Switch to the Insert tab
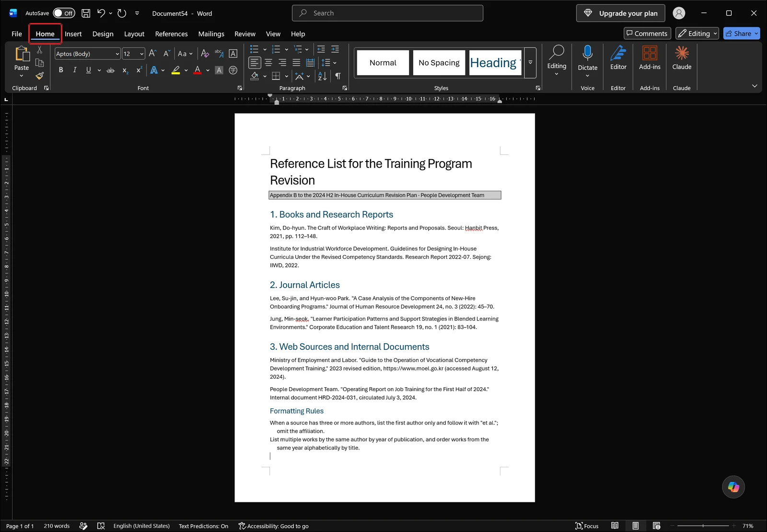Image resolution: width=767 pixels, height=532 pixels. coord(73,34)
